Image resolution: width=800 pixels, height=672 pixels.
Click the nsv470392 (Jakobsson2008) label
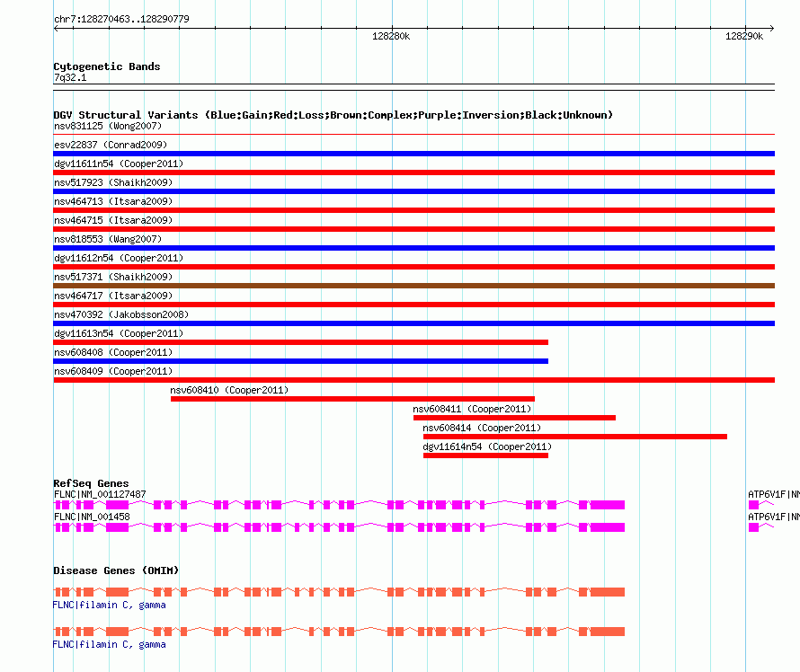click(x=121, y=314)
